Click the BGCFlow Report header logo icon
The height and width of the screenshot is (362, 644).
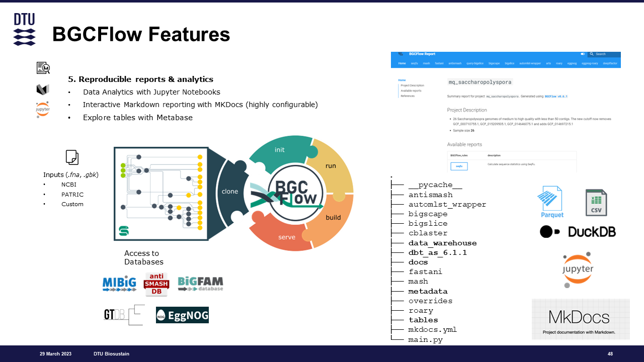click(x=400, y=54)
